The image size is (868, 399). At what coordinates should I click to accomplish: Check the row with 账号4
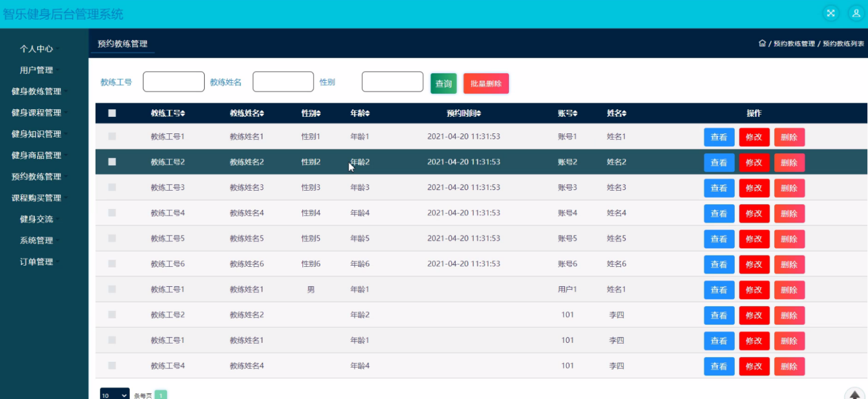point(112,212)
